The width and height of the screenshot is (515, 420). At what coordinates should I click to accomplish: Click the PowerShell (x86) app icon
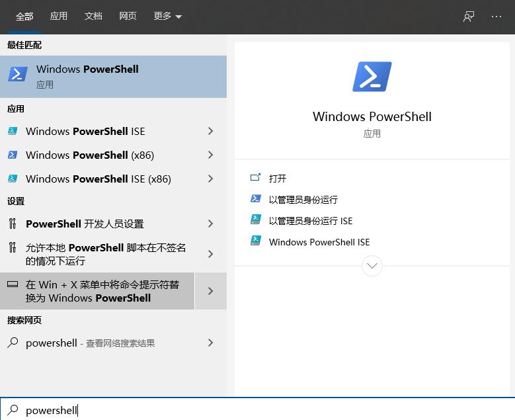pos(13,155)
